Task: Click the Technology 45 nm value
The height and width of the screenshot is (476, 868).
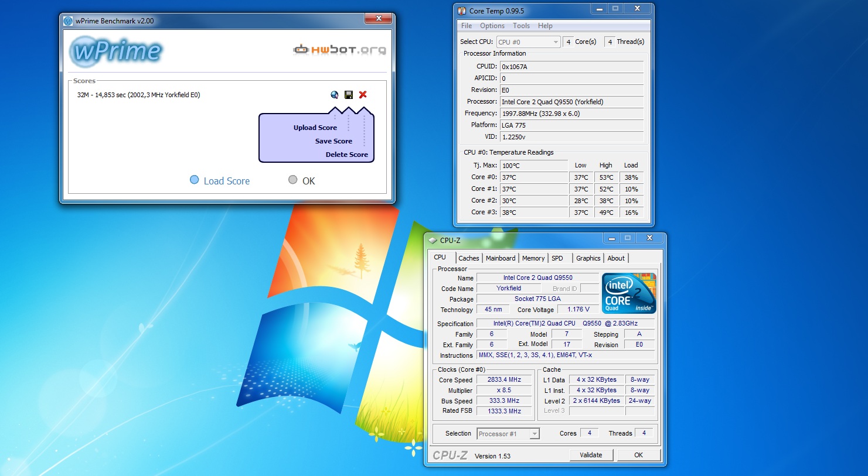Action: tap(493, 309)
